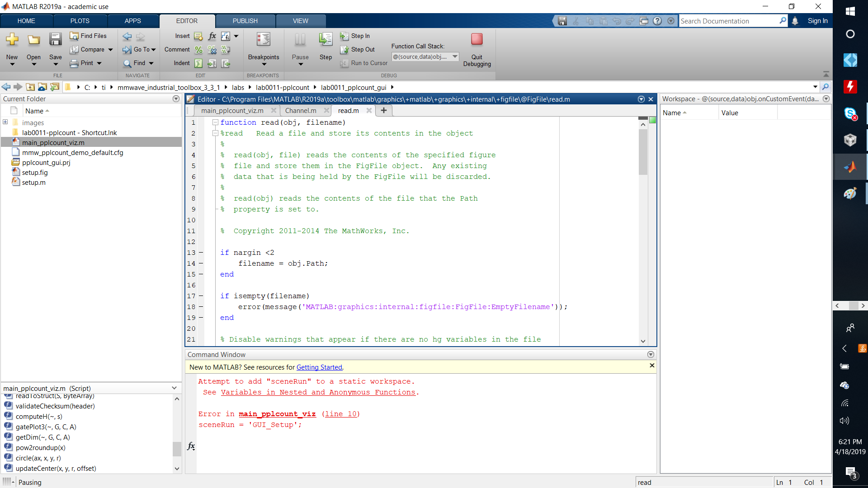Click the Smart Indent icon
Screen dimensions: 868x488
coord(198,63)
